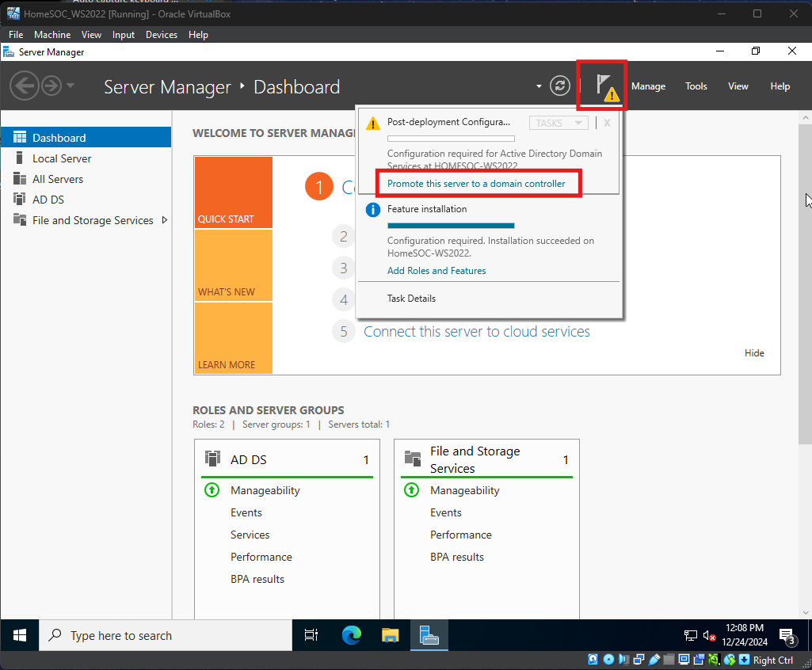Select Local Server in the sidebar
Viewport: 812px width, 670px height.
click(62, 158)
